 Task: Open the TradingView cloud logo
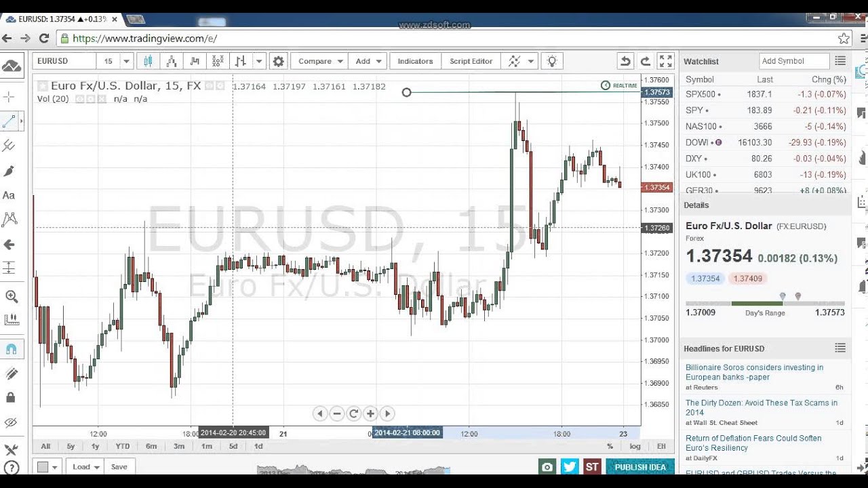12,66
